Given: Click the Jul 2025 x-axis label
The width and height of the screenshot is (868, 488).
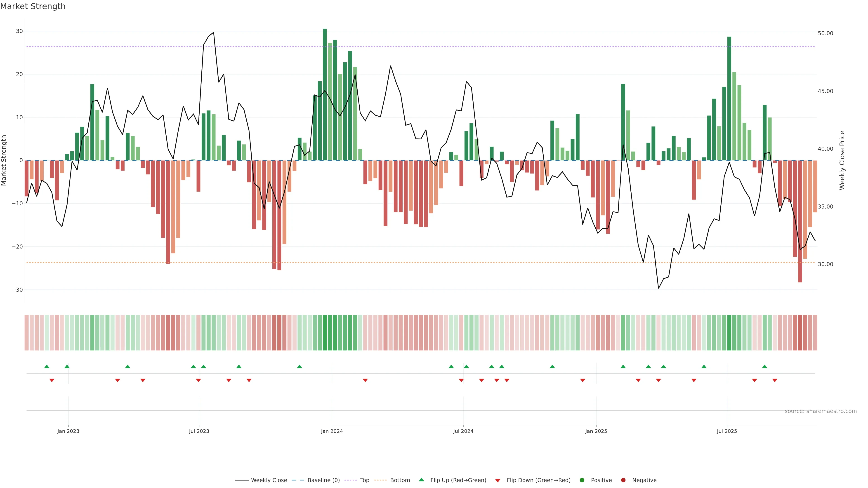Looking at the screenshot, I should point(727,431).
